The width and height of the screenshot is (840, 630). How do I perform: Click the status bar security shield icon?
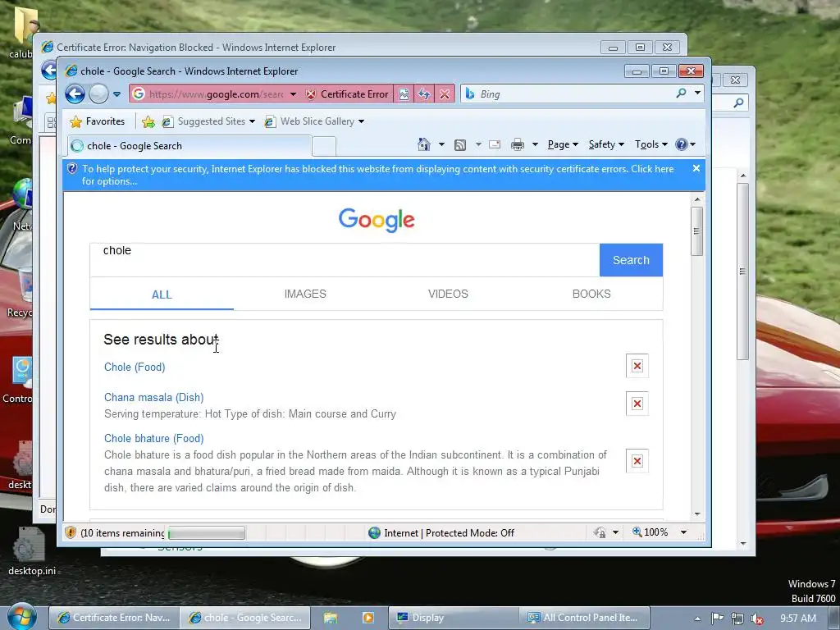tap(71, 532)
